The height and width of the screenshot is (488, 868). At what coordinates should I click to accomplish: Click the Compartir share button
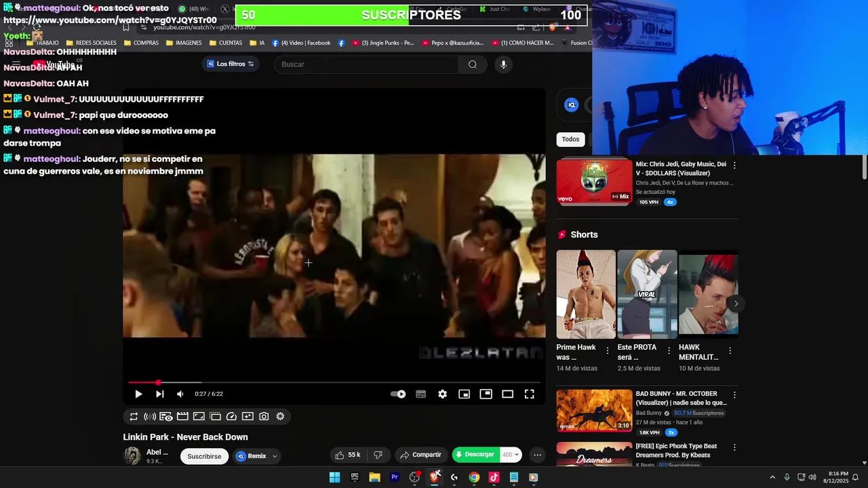click(420, 455)
